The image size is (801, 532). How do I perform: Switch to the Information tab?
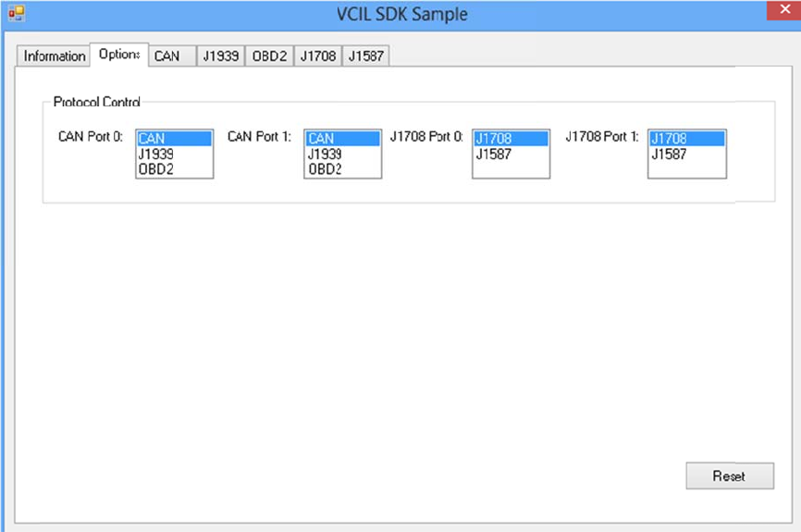tap(54, 56)
